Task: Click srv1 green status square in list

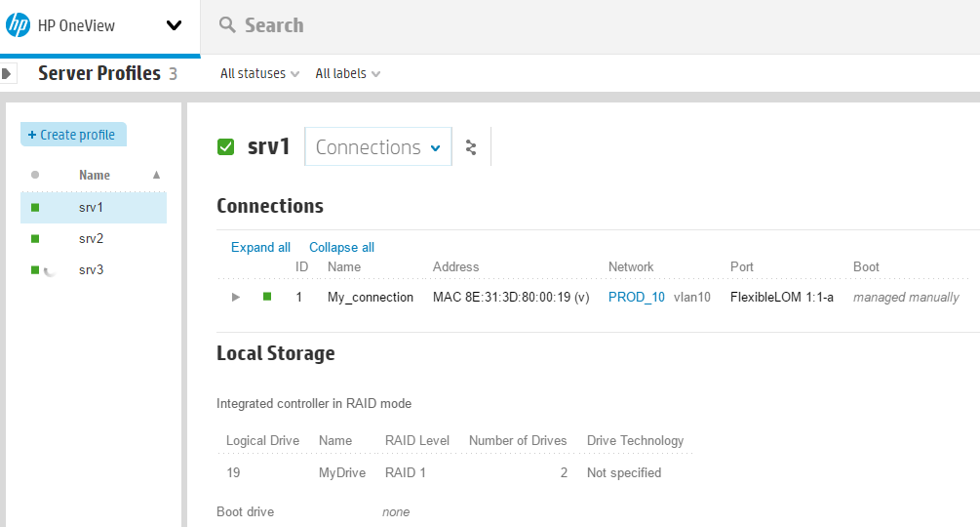Action: [x=35, y=208]
